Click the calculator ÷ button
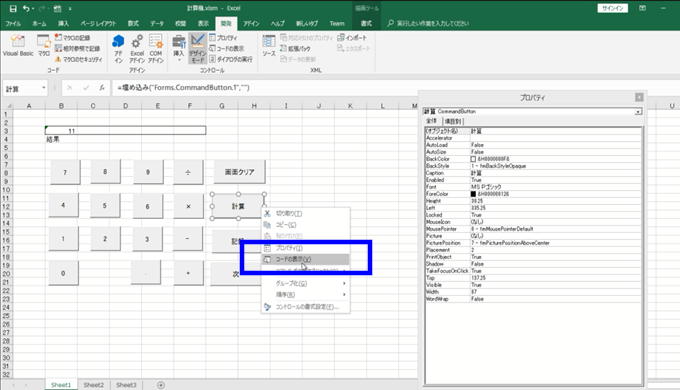Viewport: 680px width, 390px height. coord(188,172)
